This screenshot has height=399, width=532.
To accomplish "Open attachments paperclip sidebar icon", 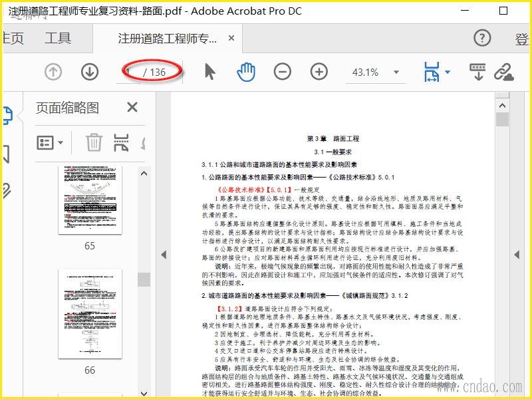I will [7, 191].
